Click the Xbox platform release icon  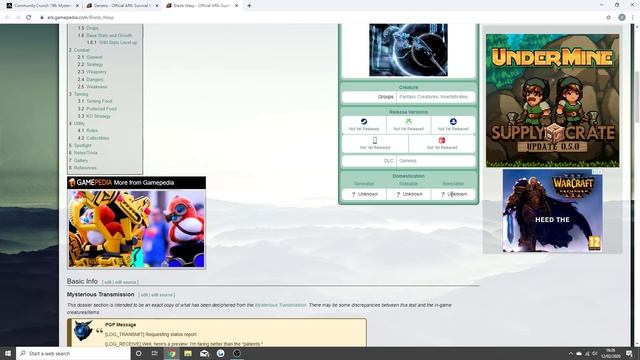[408, 122]
